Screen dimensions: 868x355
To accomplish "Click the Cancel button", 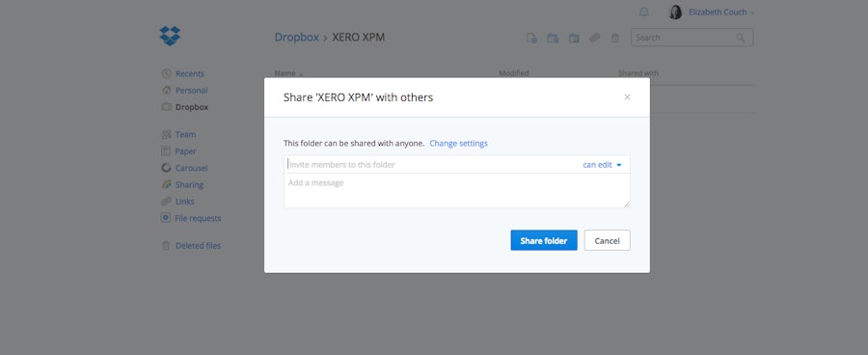I will [608, 240].
